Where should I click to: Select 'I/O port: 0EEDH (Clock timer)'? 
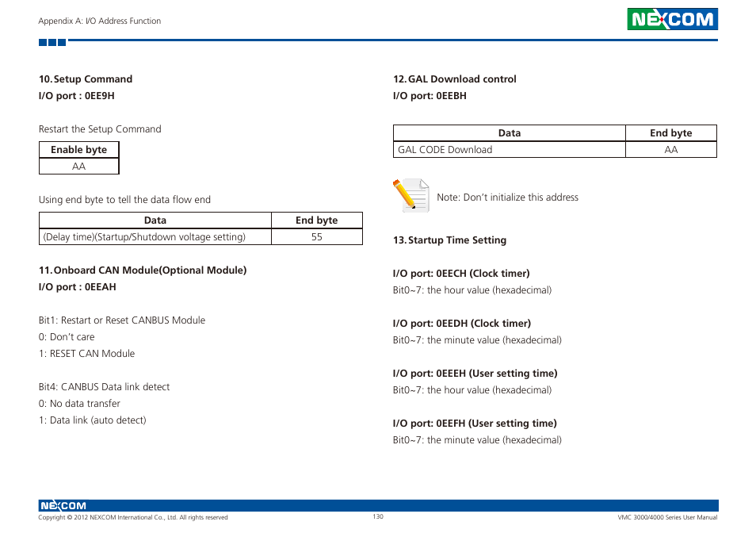coord(462,323)
